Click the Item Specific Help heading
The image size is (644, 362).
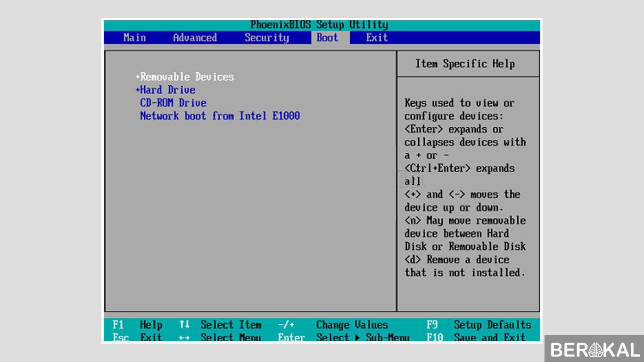pos(465,64)
